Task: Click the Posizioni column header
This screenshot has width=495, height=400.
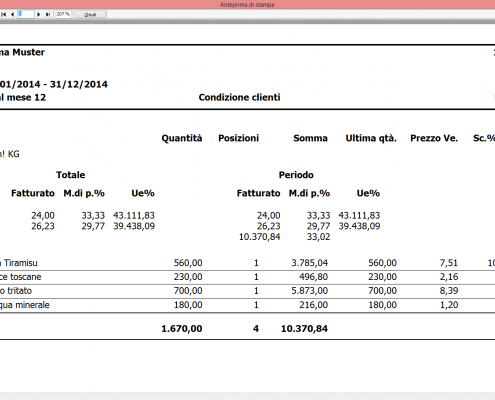Action: point(238,138)
